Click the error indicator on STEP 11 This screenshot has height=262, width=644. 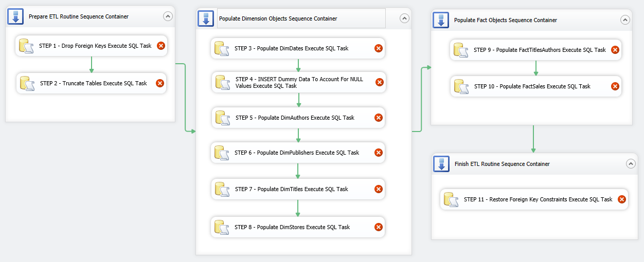(x=621, y=199)
